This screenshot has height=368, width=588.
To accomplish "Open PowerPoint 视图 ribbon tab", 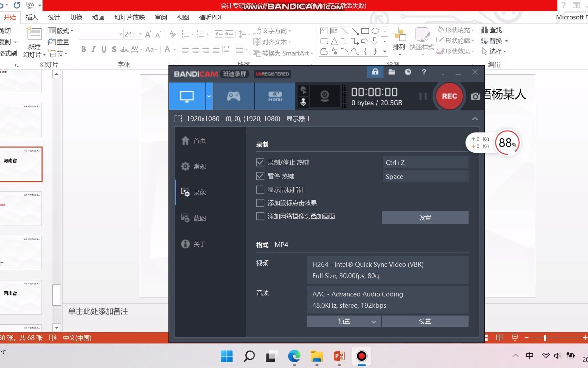I will point(183,17).
